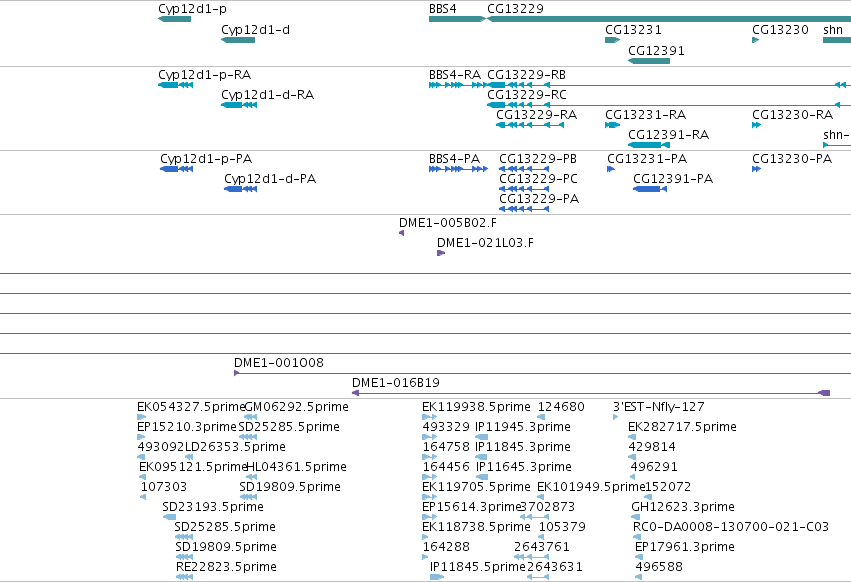
Task: Select the RC0-DA0008-130700-021-C03 label
Action: coord(731,528)
